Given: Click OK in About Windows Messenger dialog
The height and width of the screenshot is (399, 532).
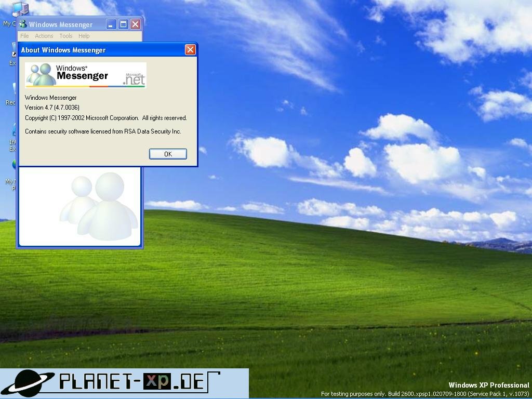Looking at the screenshot, I should tap(168, 154).
